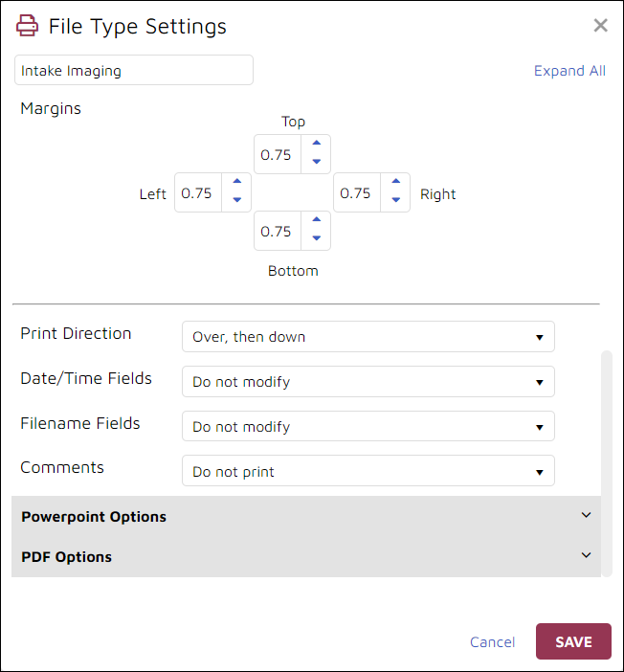Increase the Left margin value

pyautogui.click(x=237, y=181)
